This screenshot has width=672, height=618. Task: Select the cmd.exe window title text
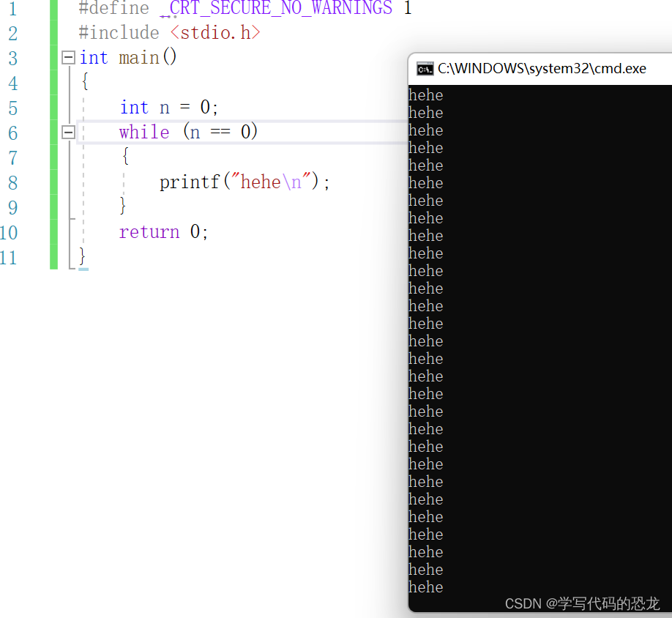pyautogui.click(x=542, y=69)
